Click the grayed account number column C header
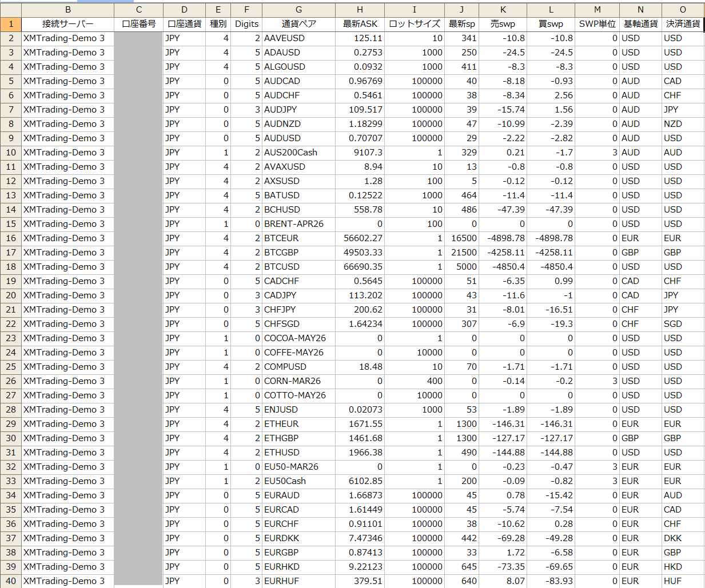 point(138,10)
